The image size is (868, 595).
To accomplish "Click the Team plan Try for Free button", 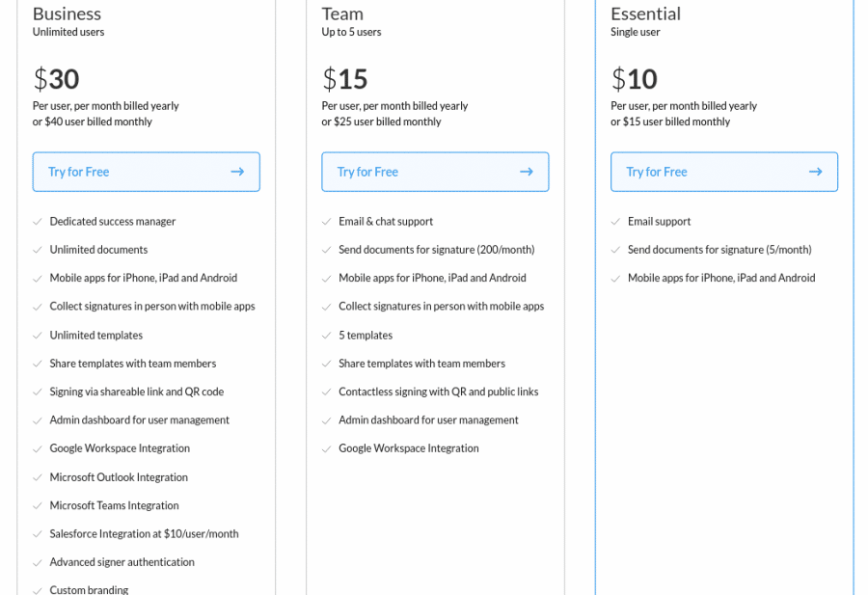I will (x=435, y=172).
